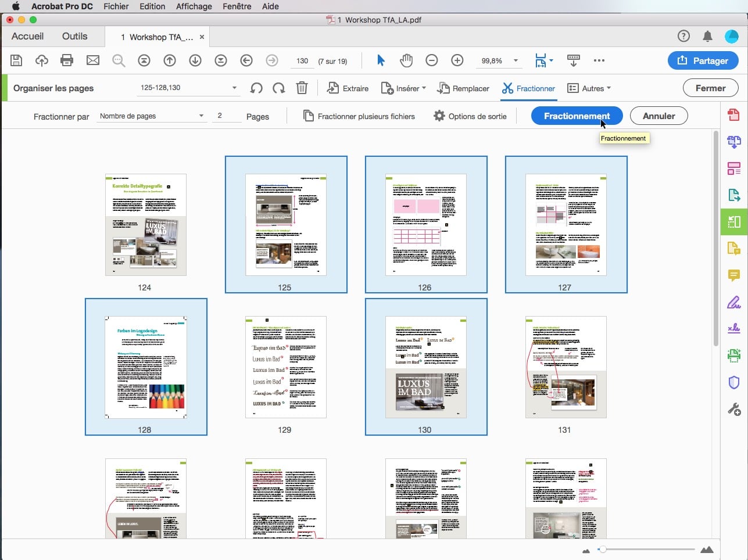Open the search magnifier tool
The image size is (748, 560).
(119, 60)
